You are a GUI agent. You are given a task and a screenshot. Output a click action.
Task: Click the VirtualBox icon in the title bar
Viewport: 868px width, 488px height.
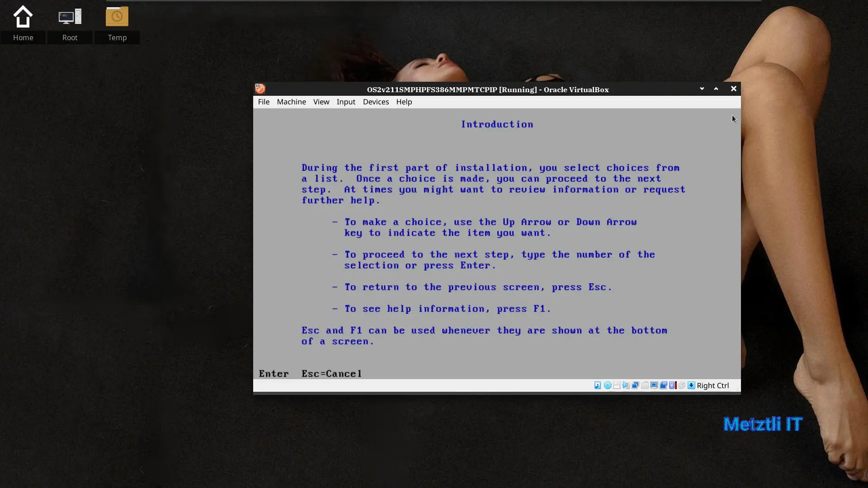260,89
